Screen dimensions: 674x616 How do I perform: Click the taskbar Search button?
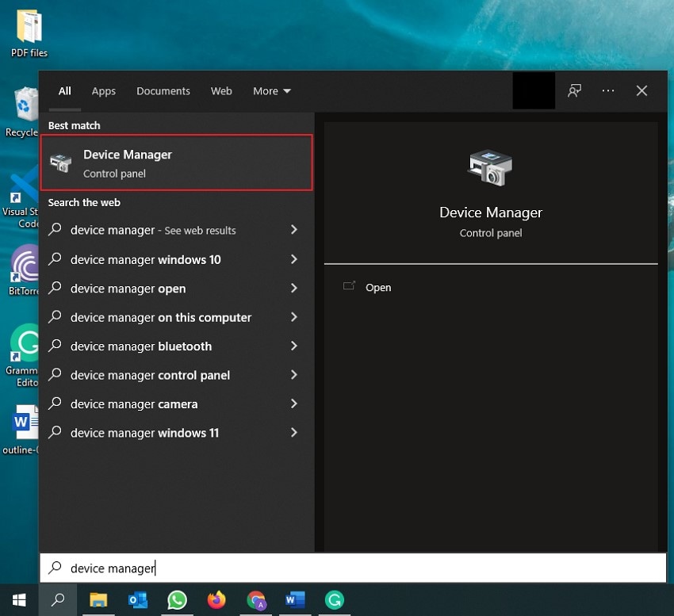[x=58, y=600]
